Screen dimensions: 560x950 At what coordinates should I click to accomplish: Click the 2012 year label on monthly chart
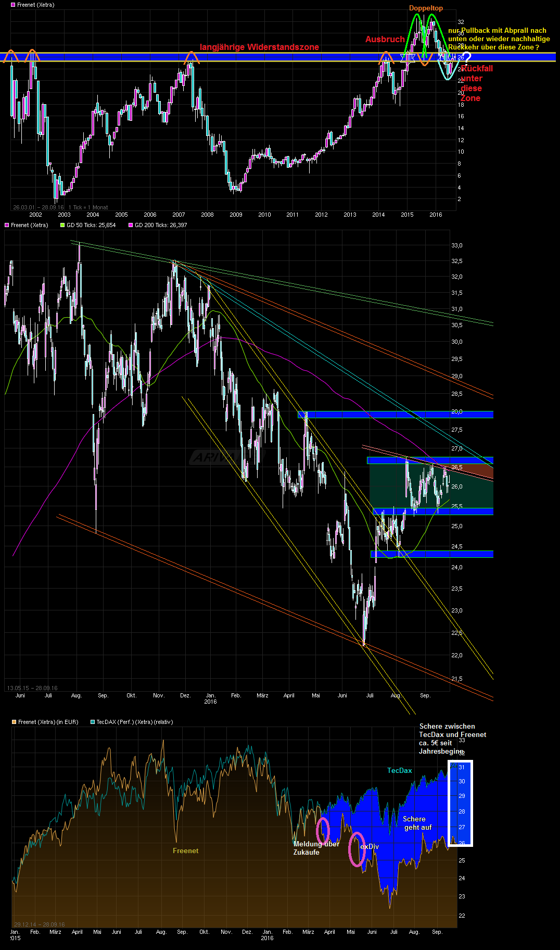(321, 215)
